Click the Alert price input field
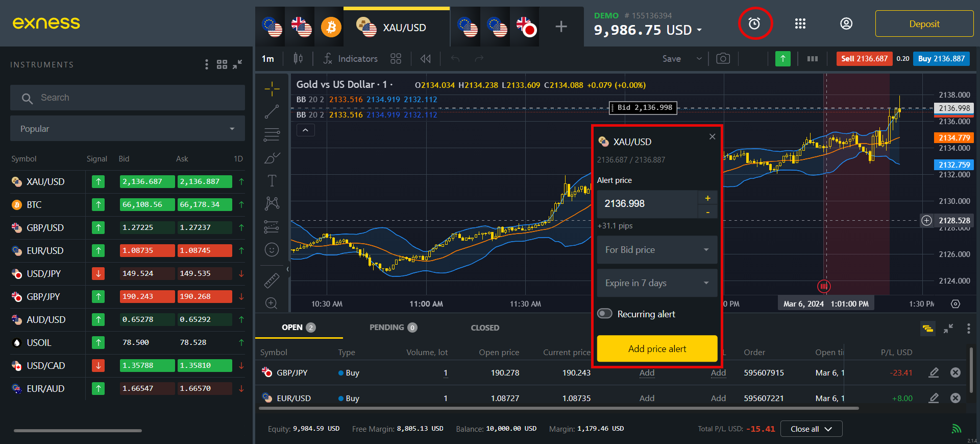980x444 pixels. [x=647, y=204]
